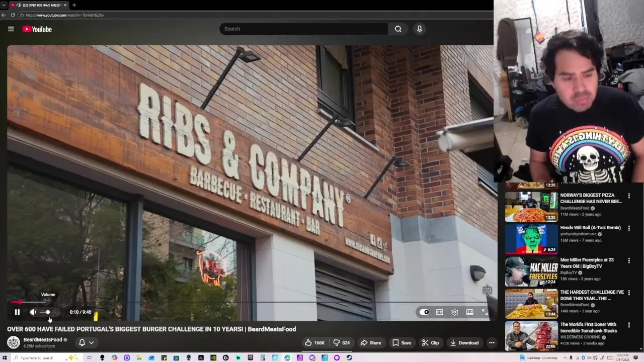
Task: Open options for Heads Will Roll video
Action: coord(629,228)
